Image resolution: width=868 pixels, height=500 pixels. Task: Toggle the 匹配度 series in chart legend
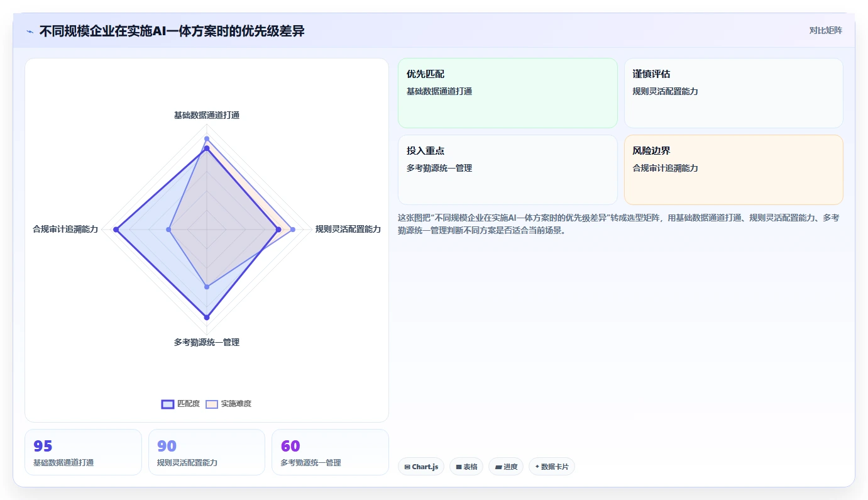click(181, 404)
